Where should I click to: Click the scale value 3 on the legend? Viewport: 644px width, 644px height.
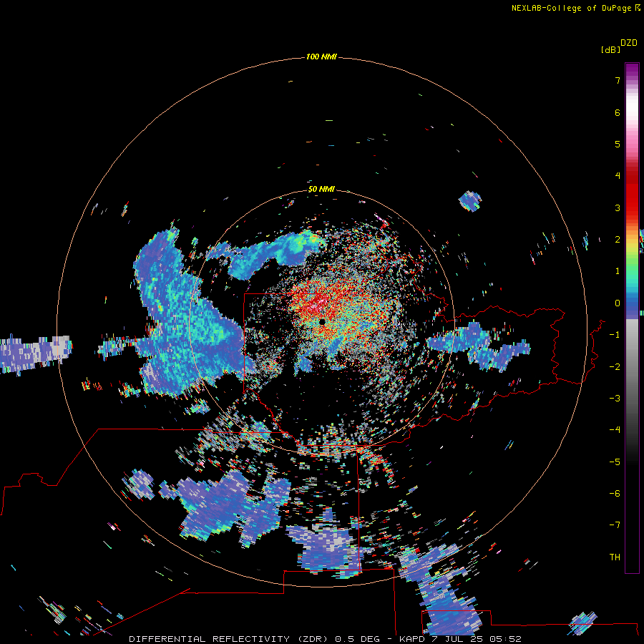coord(618,208)
